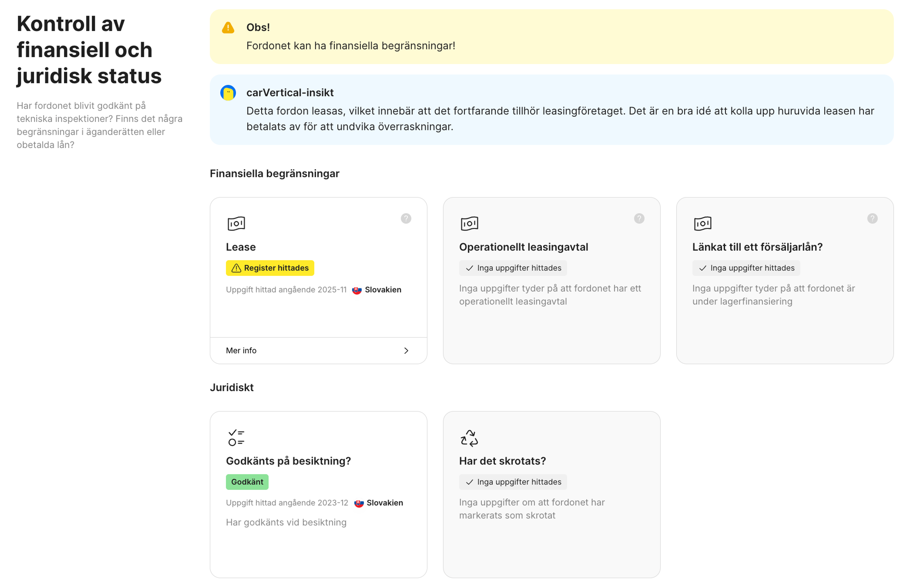Screen dimensions: 912x588
Task: Click banknote icon on Operationellt leasingavtal card
Action: (469, 223)
